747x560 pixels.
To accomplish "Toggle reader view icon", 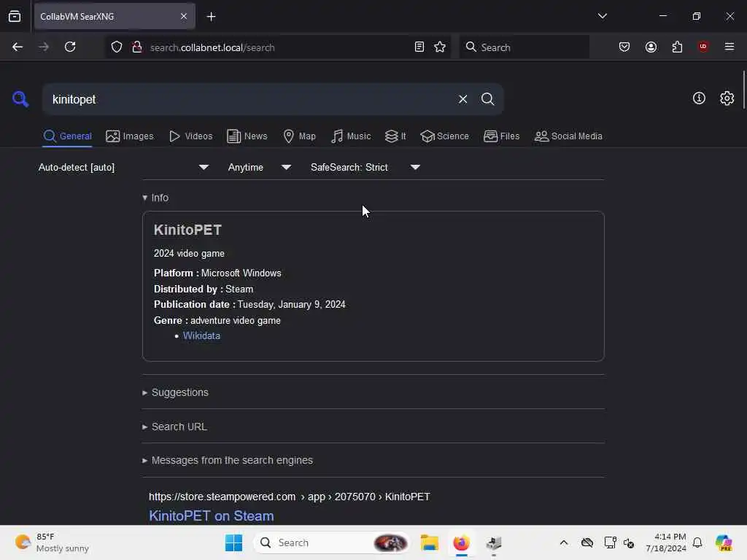I will (419, 47).
